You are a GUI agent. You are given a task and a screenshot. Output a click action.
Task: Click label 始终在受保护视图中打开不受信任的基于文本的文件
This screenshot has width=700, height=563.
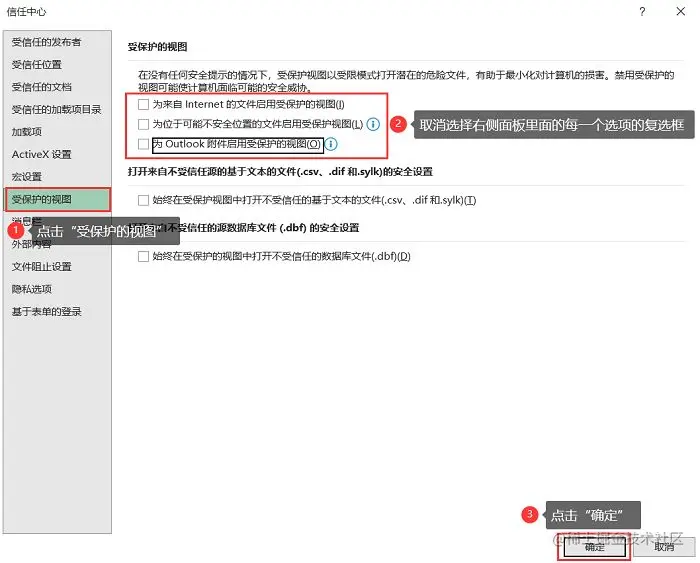click(314, 200)
